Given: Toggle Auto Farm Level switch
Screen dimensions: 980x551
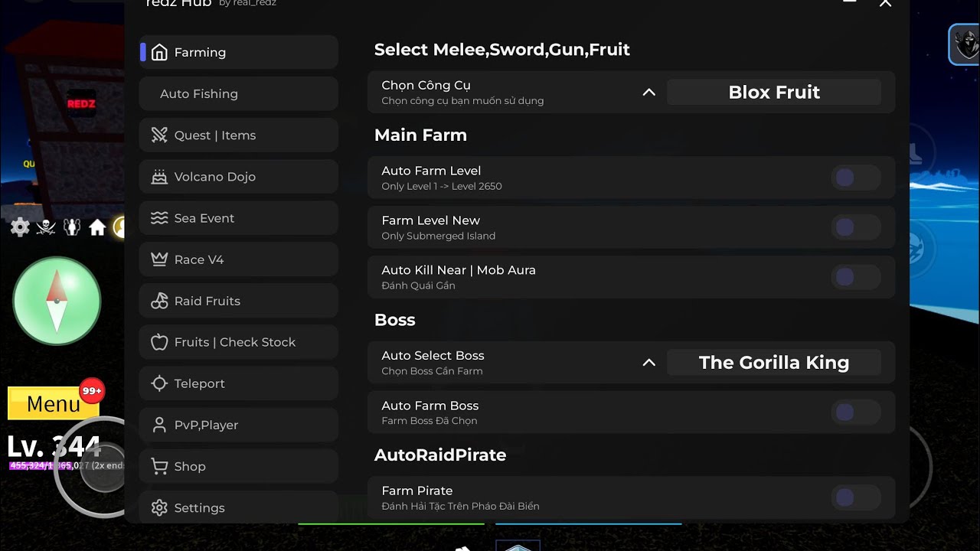Looking at the screenshot, I should [x=856, y=178].
